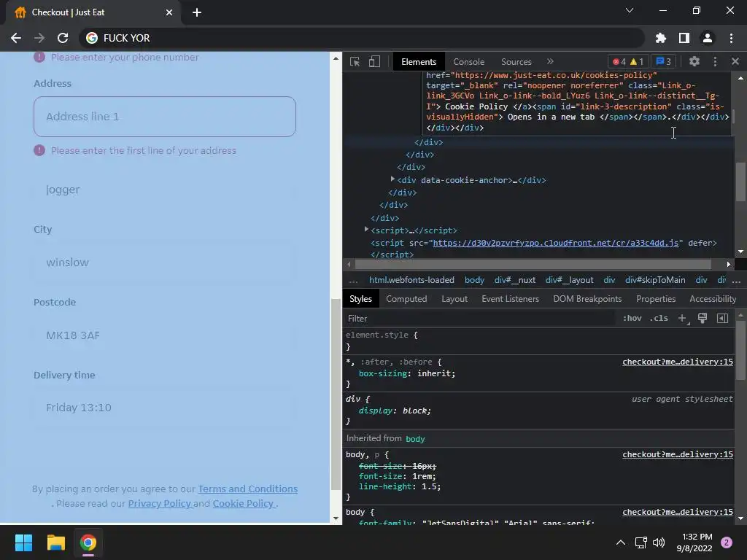Open the Properties tab
Viewport: 747px width, 560px height.
(x=656, y=299)
